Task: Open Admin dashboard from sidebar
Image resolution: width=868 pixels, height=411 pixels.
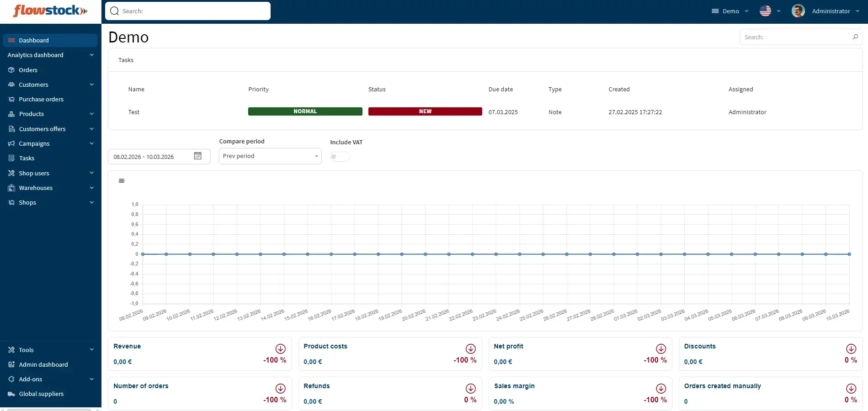Action: tap(43, 364)
